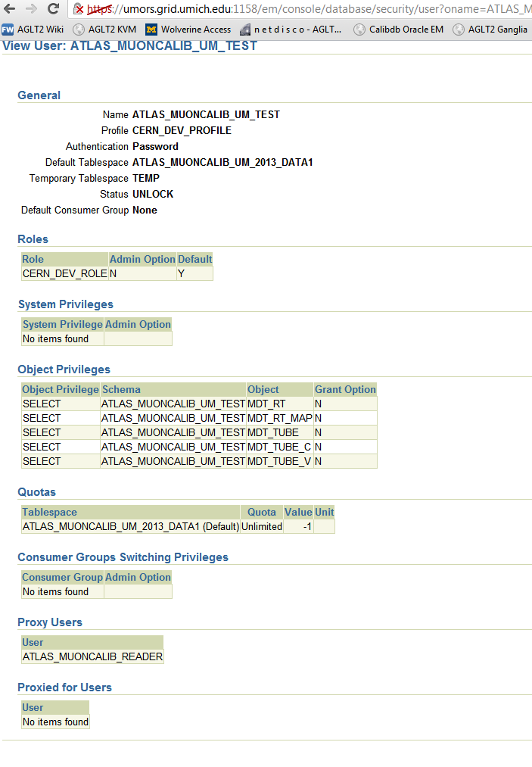Open the Calibdb Oracle EM bookmark
The height and width of the screenshot is (767, 532).
pyautogui.click(x=399, y=30)
